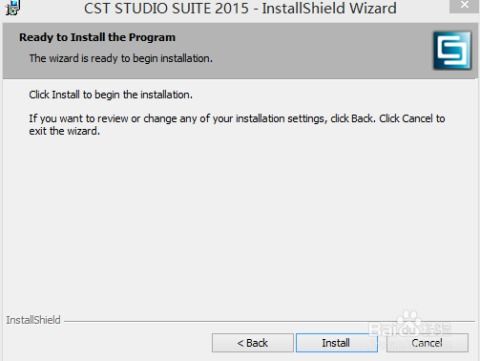Click the separator line beside InstallShield

(x=269, y=322)
